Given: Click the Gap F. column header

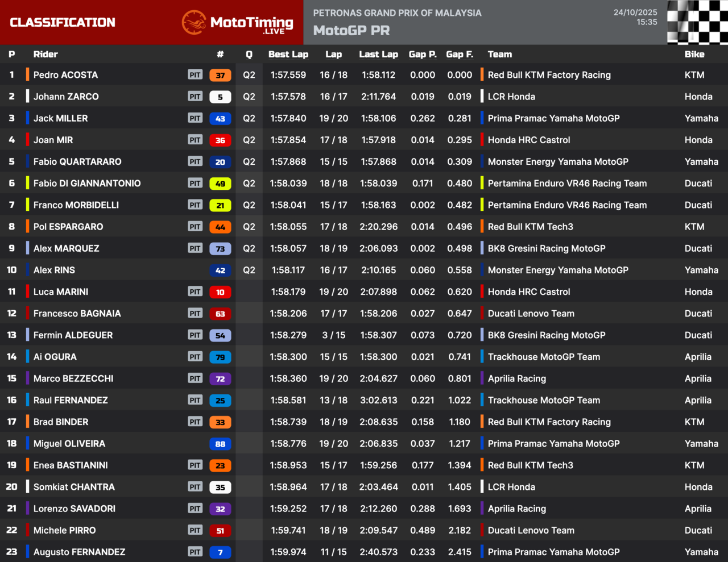Looking at the screenshot, I should [459, 55].
